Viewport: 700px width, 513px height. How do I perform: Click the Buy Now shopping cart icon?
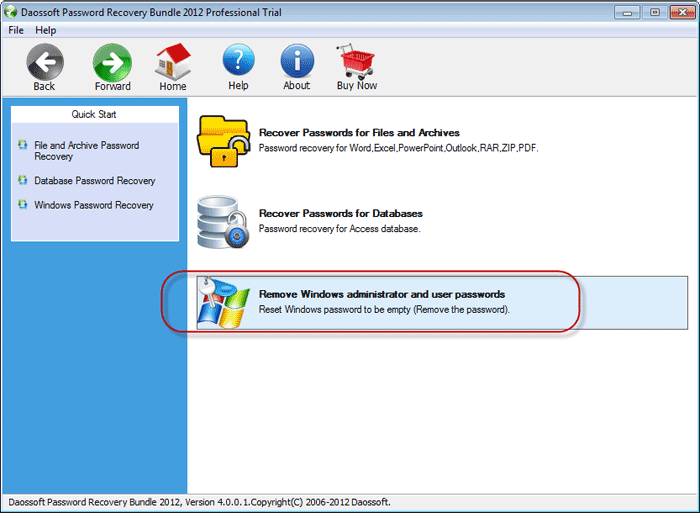click(x=356, y=61)
